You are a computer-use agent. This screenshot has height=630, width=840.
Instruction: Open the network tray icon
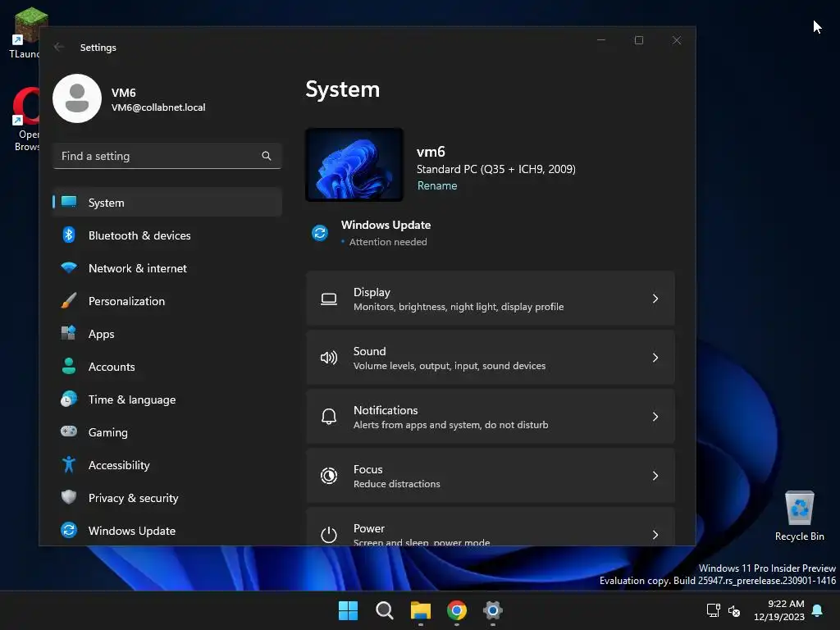pos(714,610)
